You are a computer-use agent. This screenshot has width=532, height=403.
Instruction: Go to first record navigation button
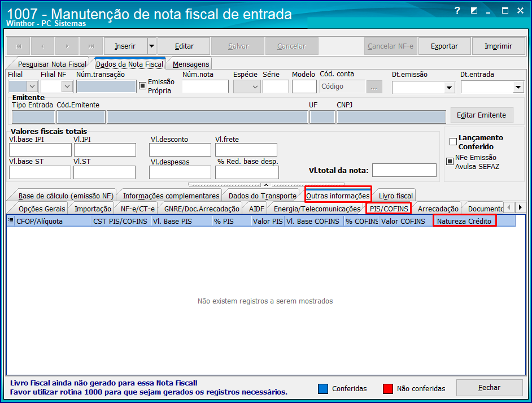coord(19,46)
